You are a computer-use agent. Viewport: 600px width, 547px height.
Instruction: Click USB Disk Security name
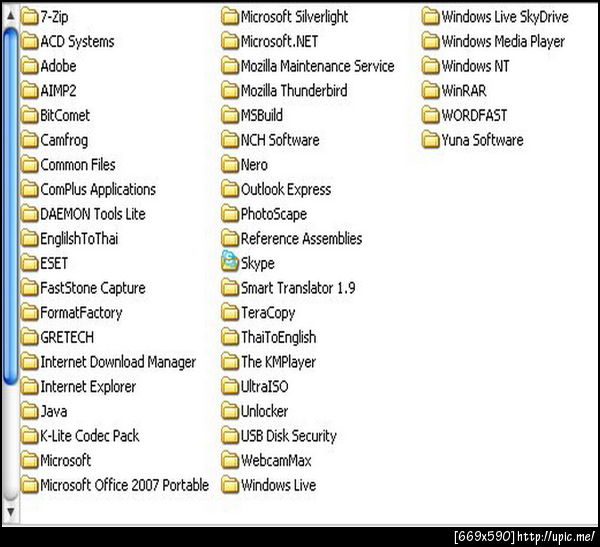(x=289, y=436)
